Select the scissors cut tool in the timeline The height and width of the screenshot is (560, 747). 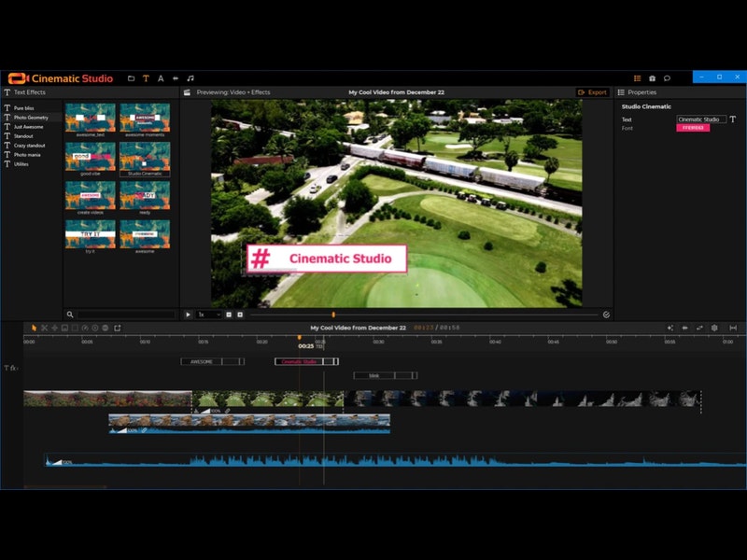pyautogui.click(x=45, y=329)
